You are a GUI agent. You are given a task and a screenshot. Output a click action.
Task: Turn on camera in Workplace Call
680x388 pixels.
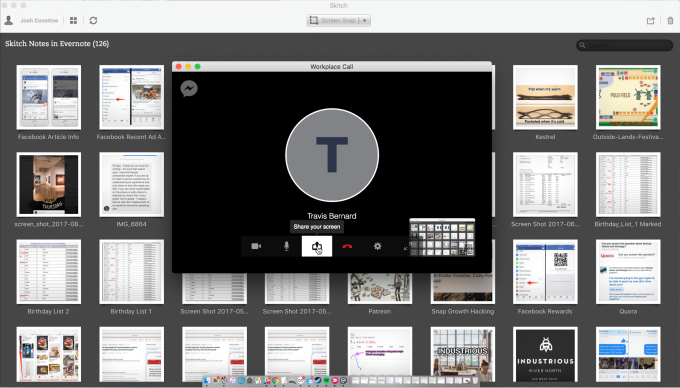[256, 246]
